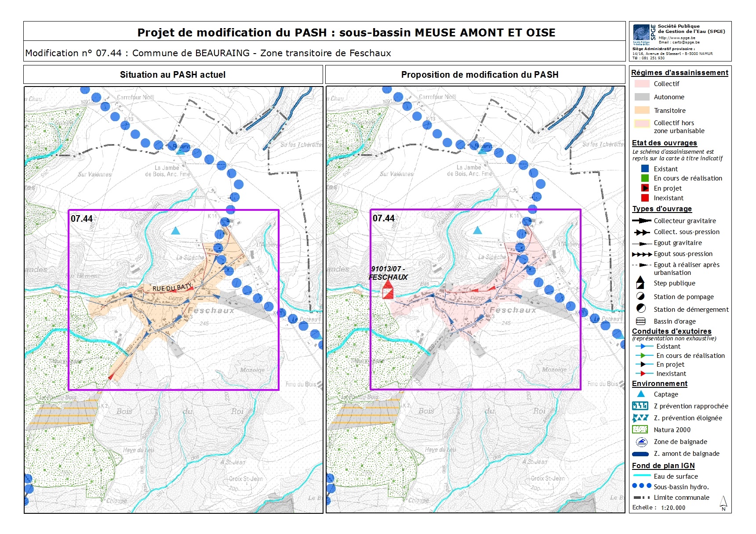
Task: Click the Step publique legend symbol
Action: (x=640, y=283)
